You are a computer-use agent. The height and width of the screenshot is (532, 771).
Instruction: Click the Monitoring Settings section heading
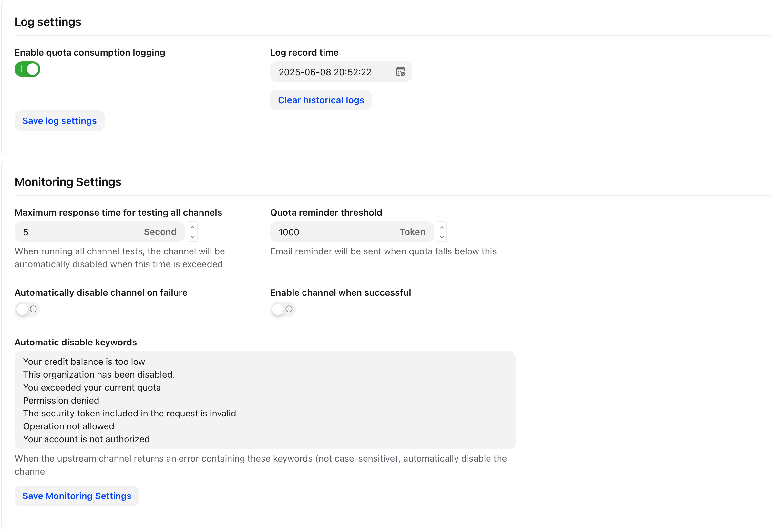coord(68,182)
